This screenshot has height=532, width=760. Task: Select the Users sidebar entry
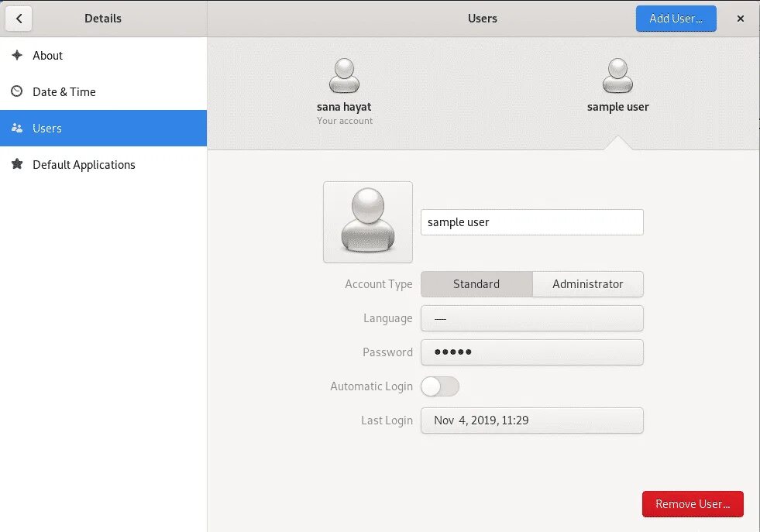point(103,128)
